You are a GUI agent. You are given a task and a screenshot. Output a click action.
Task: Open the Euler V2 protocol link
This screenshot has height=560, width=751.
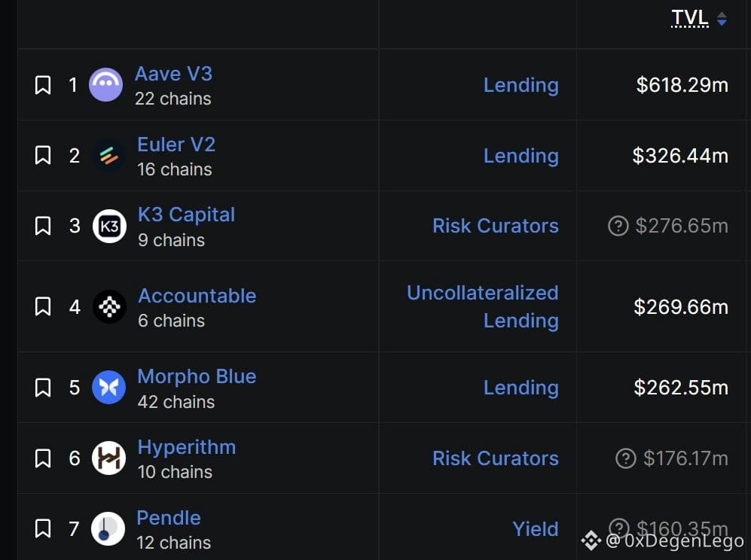[176, 145]
